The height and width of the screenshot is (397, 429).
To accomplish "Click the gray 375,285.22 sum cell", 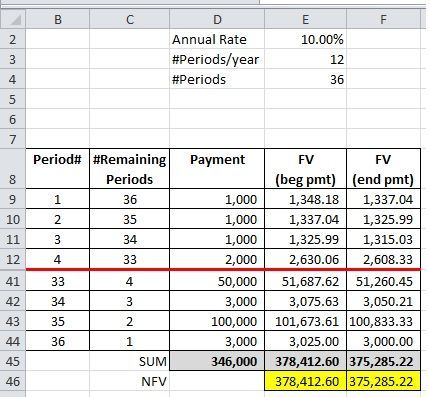I will coord(383,361).
